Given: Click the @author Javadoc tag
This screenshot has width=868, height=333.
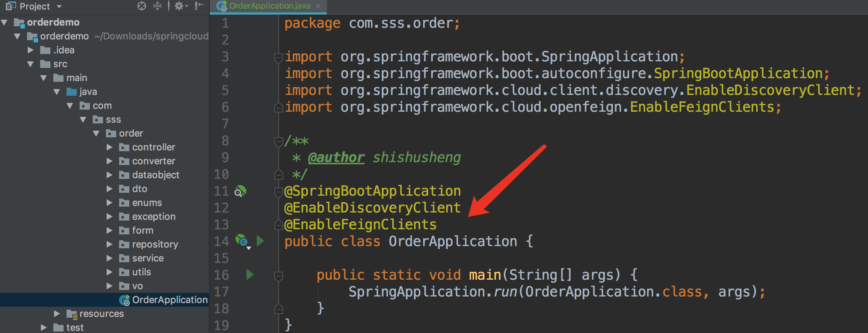Looking at the screenshot, I should coord(336,157).
